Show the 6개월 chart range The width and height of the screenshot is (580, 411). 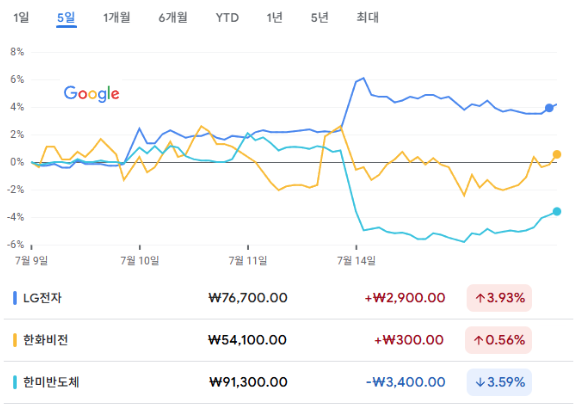point(173,17)
